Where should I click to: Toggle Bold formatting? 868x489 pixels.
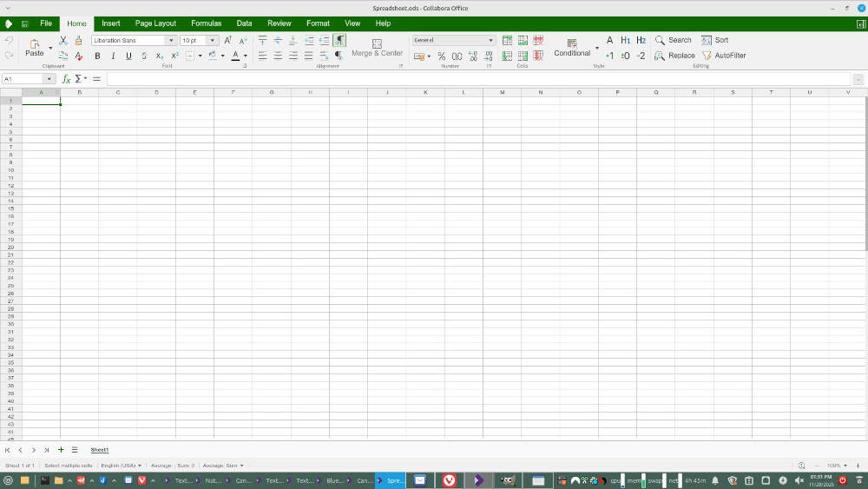97,56
